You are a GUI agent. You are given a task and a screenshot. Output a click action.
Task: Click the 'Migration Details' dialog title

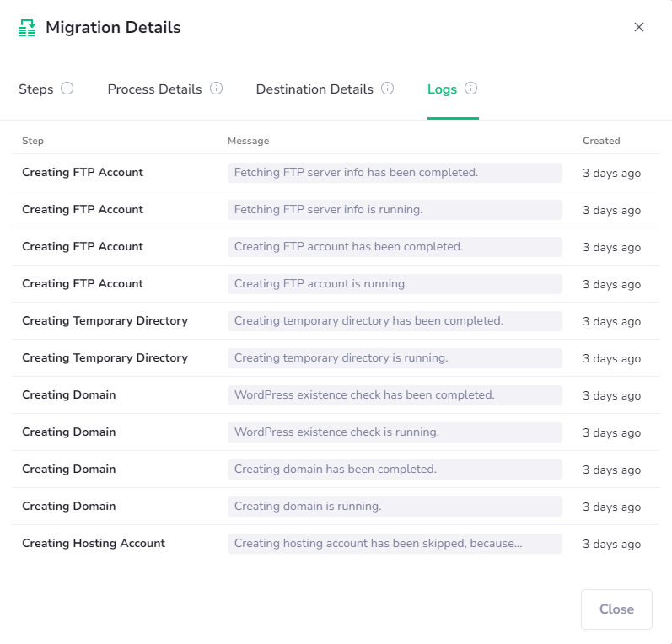point(113,28)
